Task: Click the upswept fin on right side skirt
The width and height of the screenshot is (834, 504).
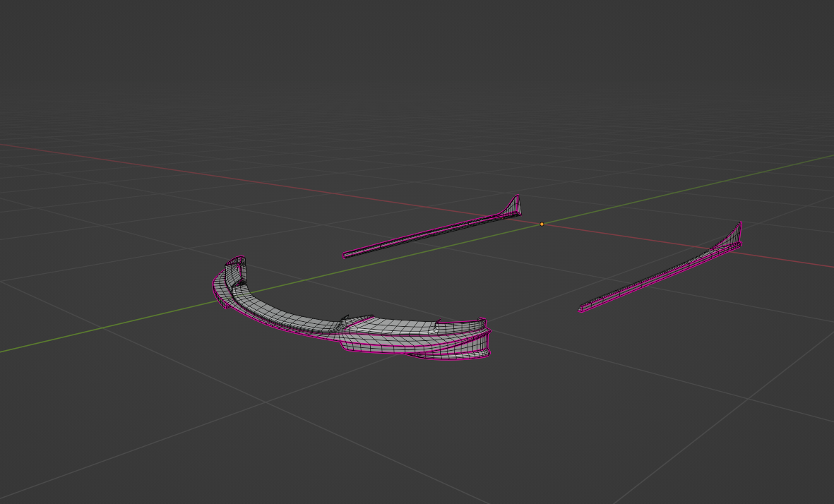Action: [x=736, y=235]
